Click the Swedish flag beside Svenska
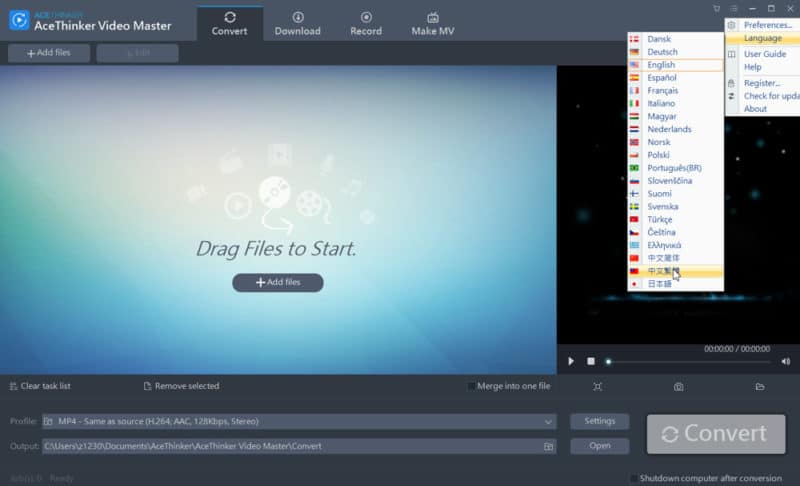The width and height of the screenshot is (800, 486). coord(634,207)
